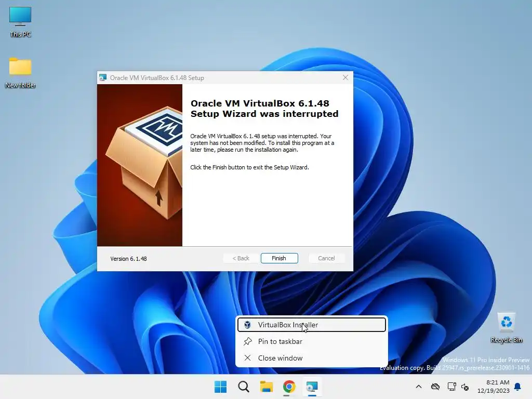Image resolution: width=532 pixels, height=399 pixels.
Task: Open notifications bell icon
Action: 518,387
